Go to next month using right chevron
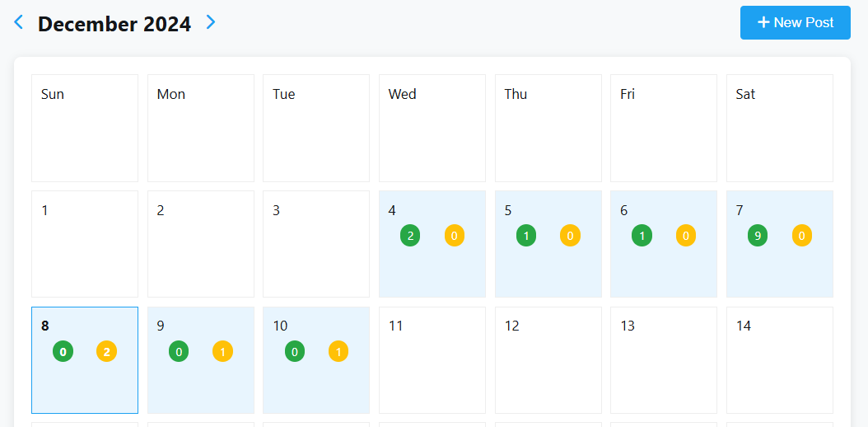Screen dimensions: 868x427 click(211, 22)
